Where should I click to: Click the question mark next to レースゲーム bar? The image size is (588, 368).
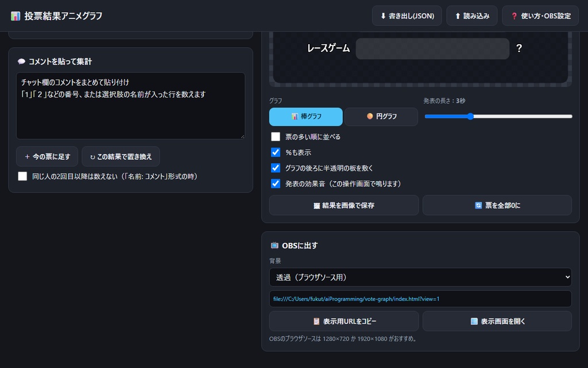(x=519, y=48)
